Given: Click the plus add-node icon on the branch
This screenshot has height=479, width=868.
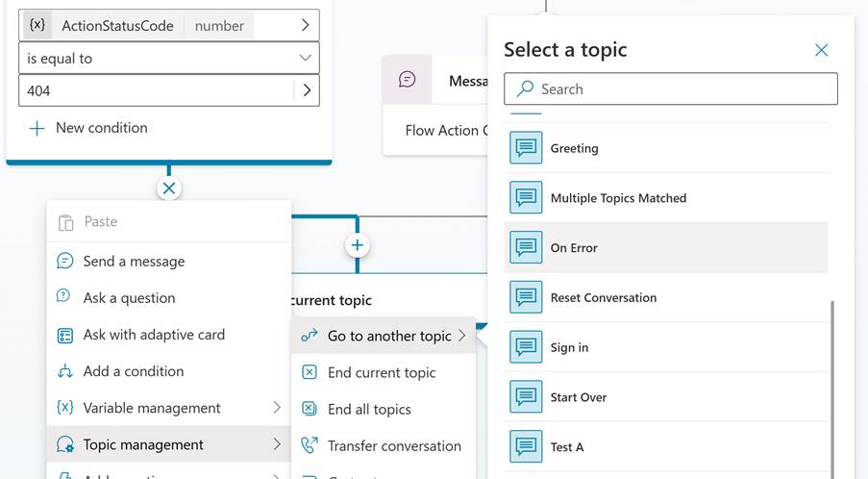Looking at the screenshot, I should coord(358,246).
